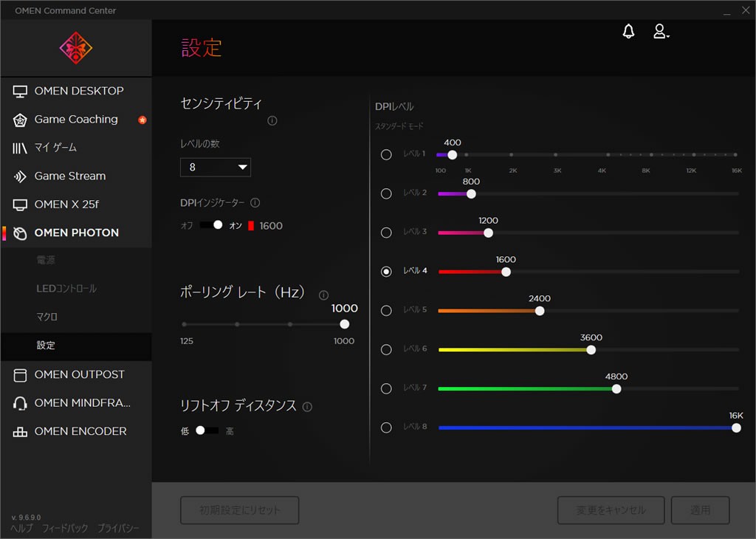
Task: Select the レベル 4 radio button
Action: (x=386, y=272)
